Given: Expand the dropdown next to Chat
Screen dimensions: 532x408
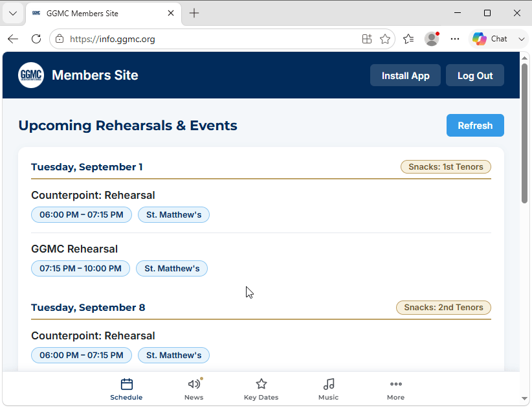Looking at the screenshot, I should click(522, 39).
